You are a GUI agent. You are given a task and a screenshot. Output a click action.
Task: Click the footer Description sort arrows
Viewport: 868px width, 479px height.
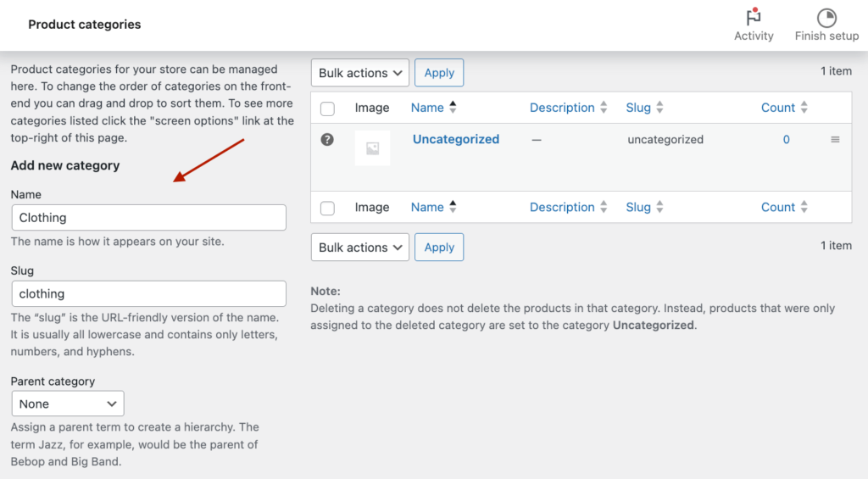604,207
